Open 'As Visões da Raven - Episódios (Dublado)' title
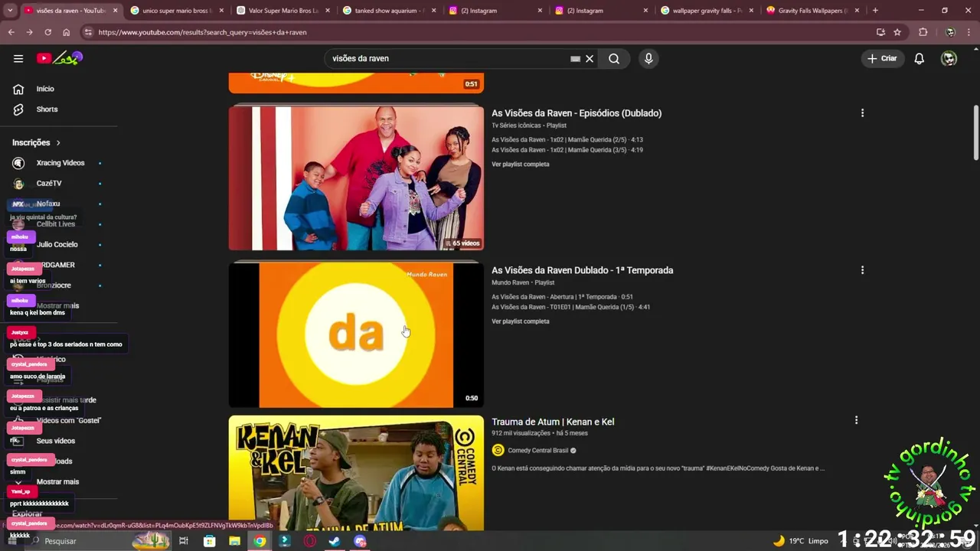980x551 pixels. pyautogui.click(x=577, y=113)
